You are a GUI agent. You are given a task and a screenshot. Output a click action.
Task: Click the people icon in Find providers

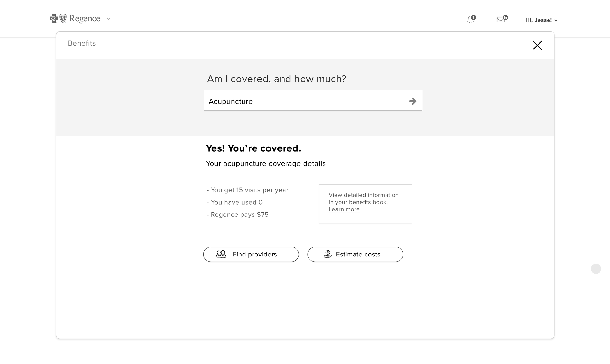point(221,254)
